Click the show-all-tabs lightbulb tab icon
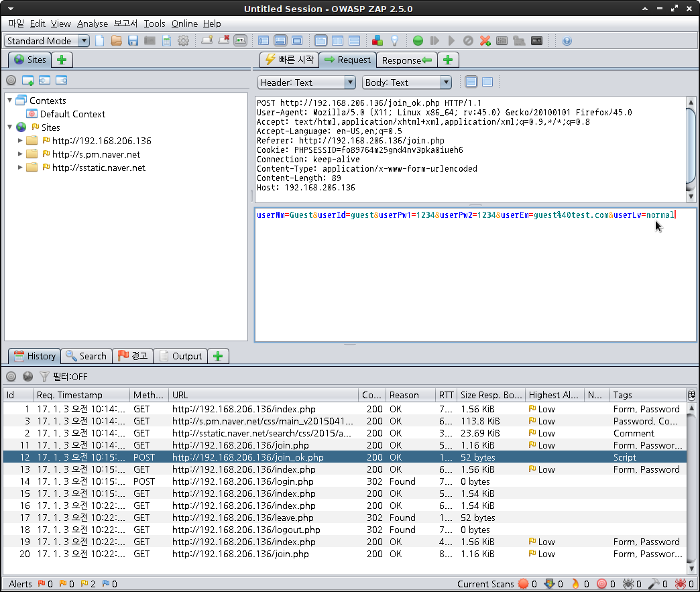Image resolution: width=700 pixels, height=592 pixels. [207, 41]
